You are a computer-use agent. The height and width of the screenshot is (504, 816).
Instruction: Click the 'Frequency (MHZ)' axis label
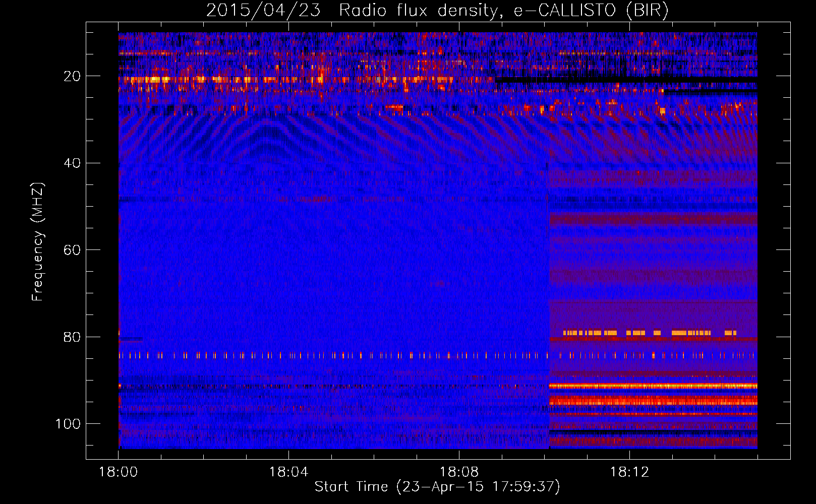(38, 241)
